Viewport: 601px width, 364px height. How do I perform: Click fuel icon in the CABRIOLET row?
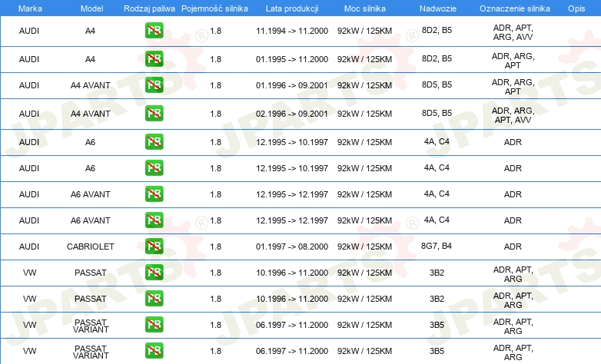(x=154, y=247)
